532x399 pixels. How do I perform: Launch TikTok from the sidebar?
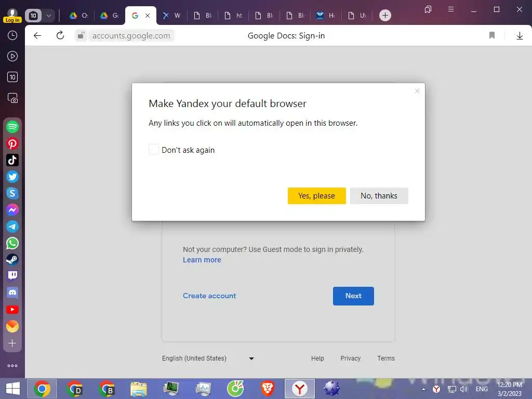click(12, 160)
